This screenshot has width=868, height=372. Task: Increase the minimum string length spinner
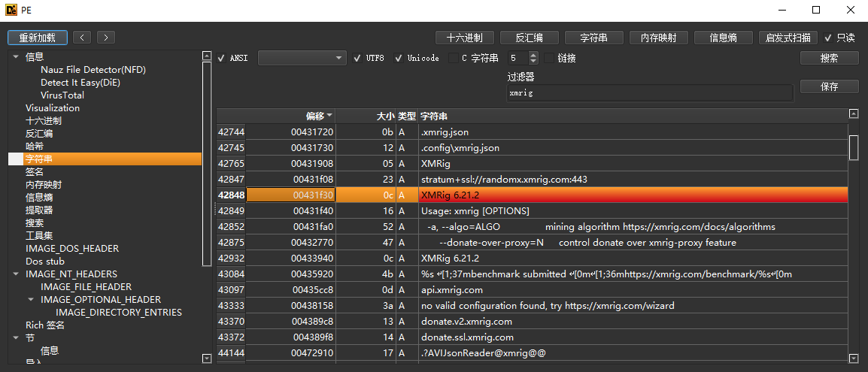point(533,55)
